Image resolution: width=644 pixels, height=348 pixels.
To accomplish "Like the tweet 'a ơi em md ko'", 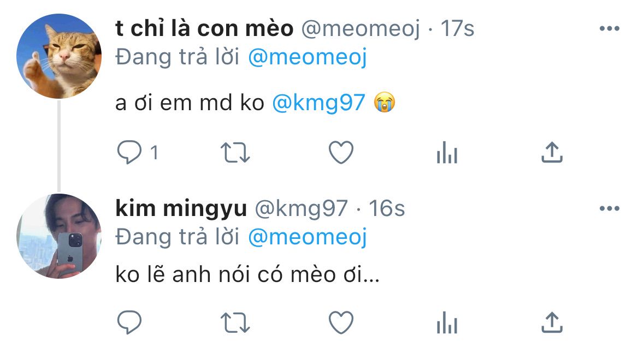I will click(341, 153).
